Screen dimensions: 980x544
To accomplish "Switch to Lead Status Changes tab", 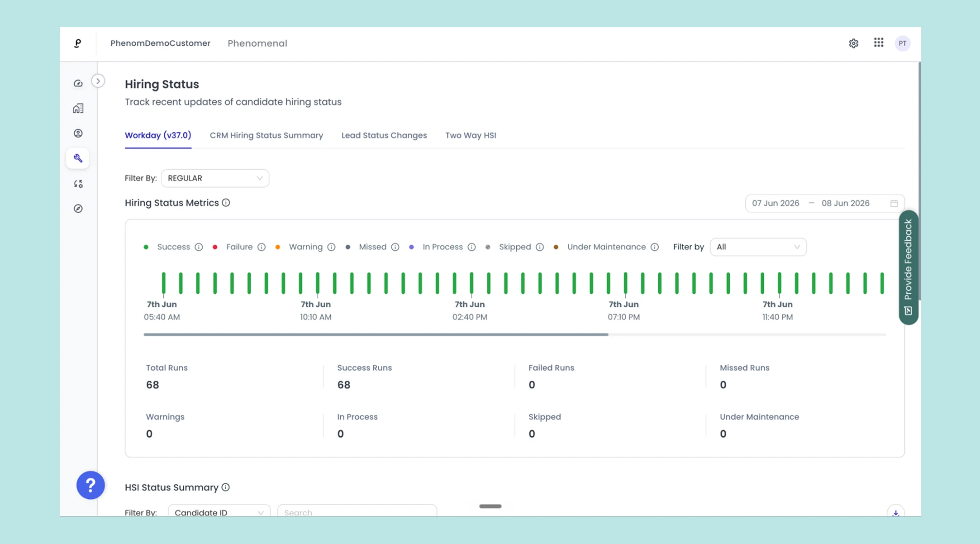I will click(x=384, y=135).
